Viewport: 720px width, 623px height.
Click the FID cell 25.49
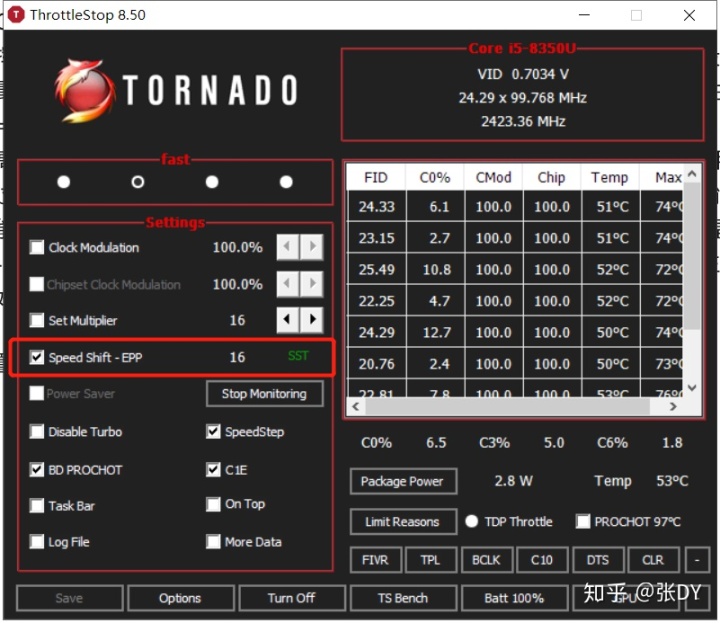(377, 269)
